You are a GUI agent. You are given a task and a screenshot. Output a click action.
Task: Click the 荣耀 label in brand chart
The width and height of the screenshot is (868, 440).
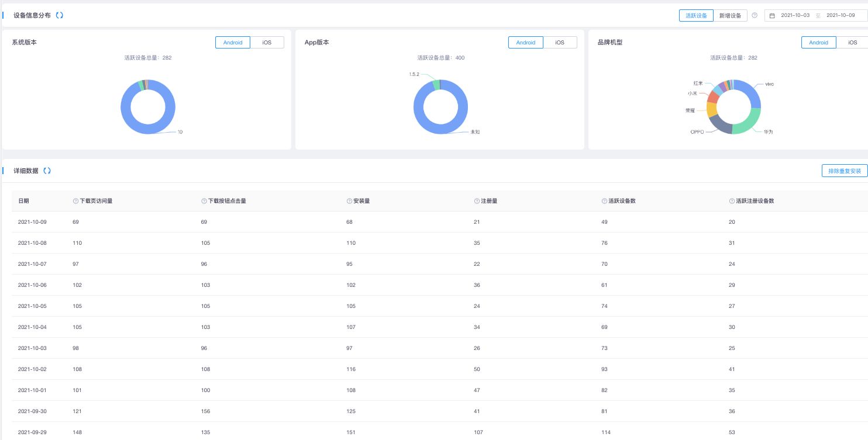pos(690,110)
